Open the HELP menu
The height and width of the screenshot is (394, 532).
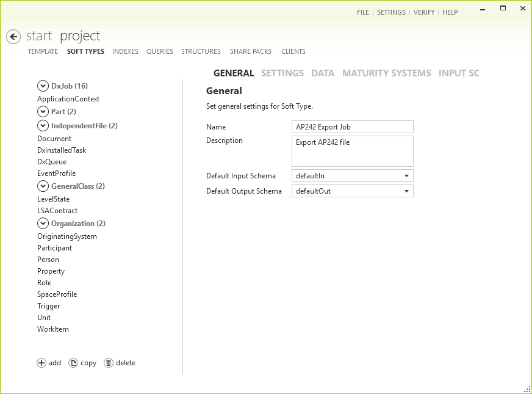[x=450, y=12]
